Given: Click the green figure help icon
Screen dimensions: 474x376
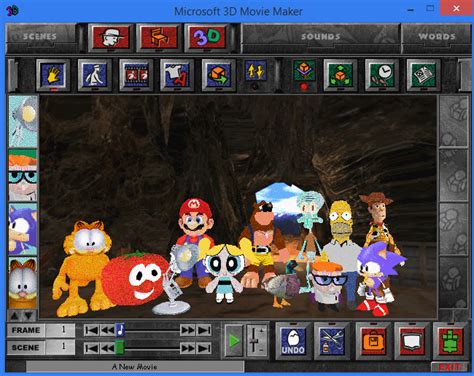Looking at the screenshot, I should (450, 341).
